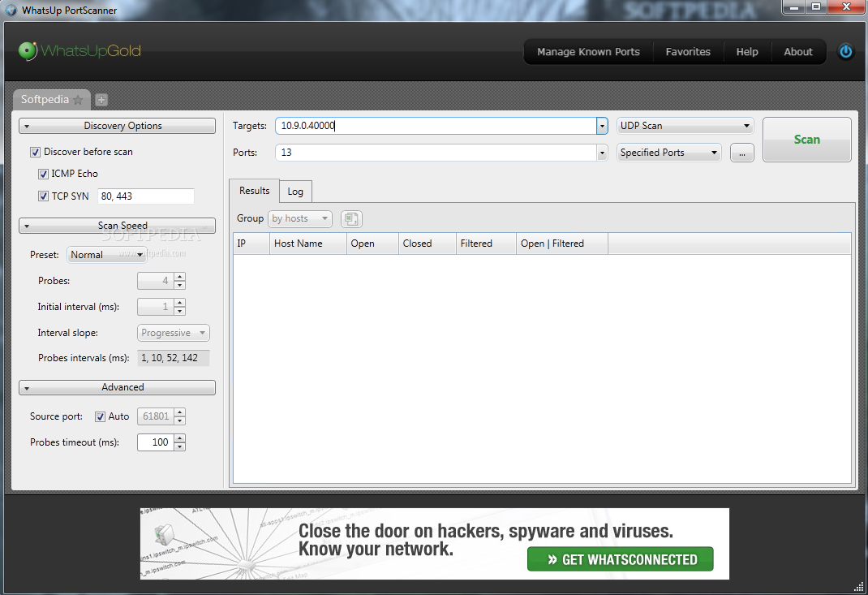This screenshot has width=868, height=595.
Task: Click the WhatsUpGold logo
Action: (x=79, y=51)
